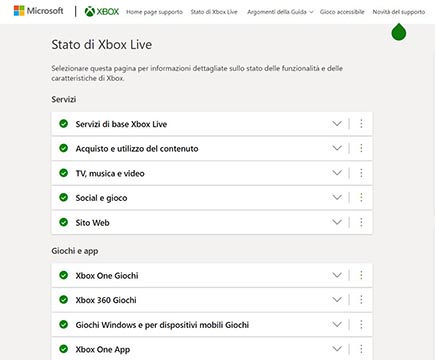Select Servizi di base Xbox Live label
Viewport: 435px width, 360px height.
(x=121, y=124)
